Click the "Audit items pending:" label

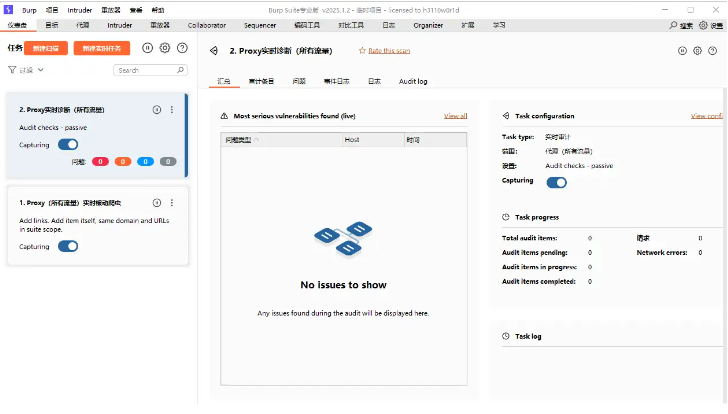[x=534, y=252]
